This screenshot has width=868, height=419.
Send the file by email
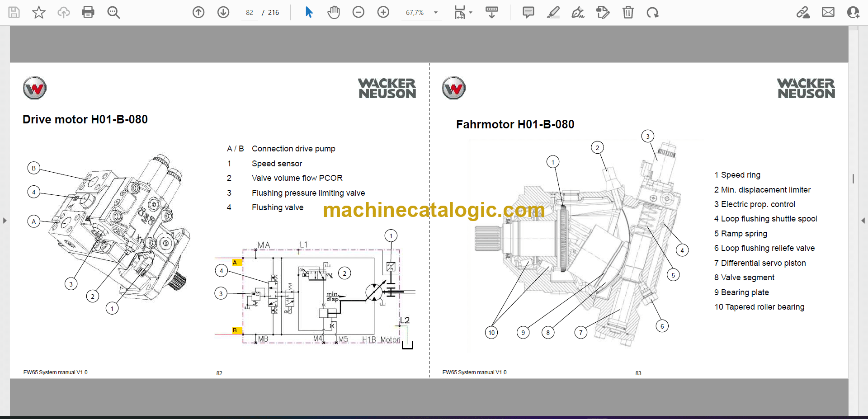pos(828,12)
